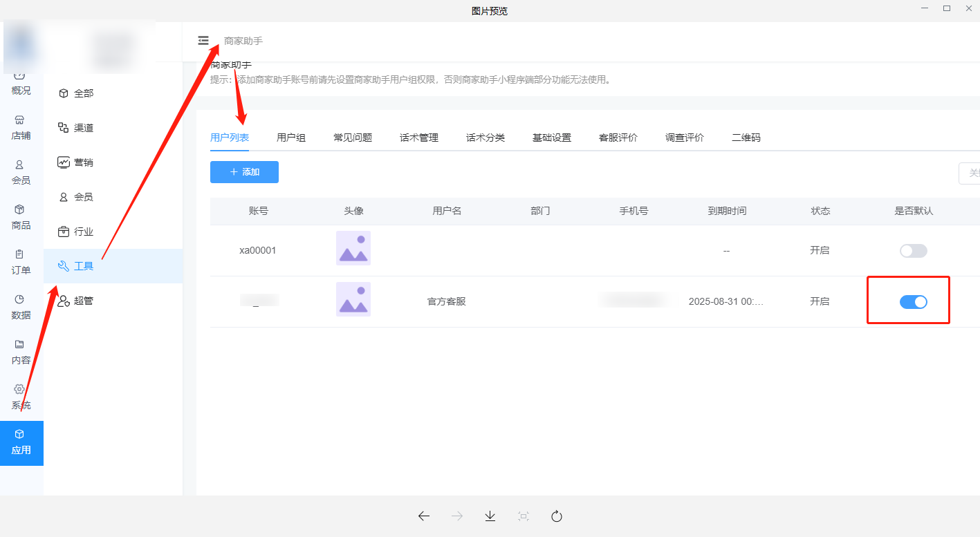Open the 应用 section
980x537 pixels.
(21, 443)
